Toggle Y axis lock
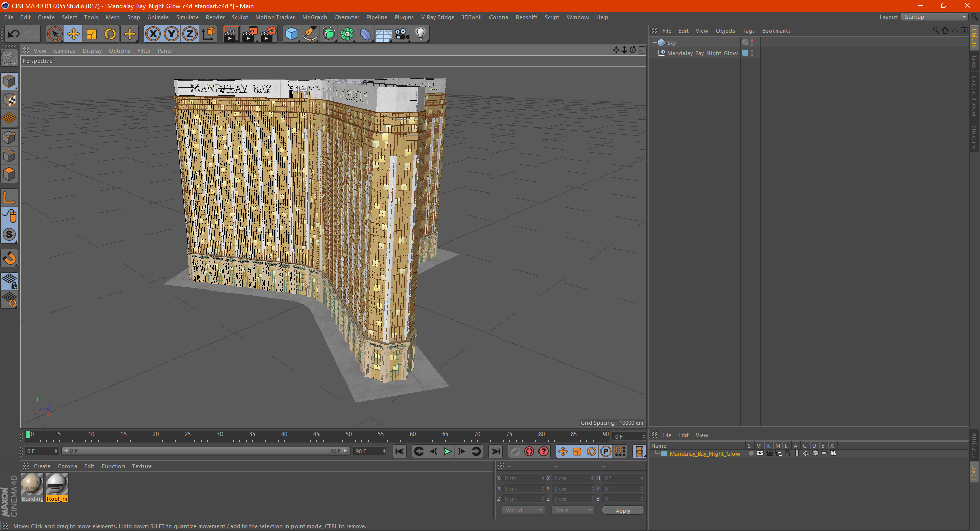 click(x=171, y=34)
